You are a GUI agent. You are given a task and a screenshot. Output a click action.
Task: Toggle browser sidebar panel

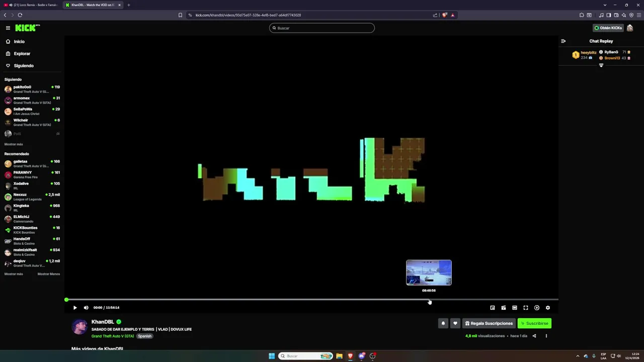608,15
